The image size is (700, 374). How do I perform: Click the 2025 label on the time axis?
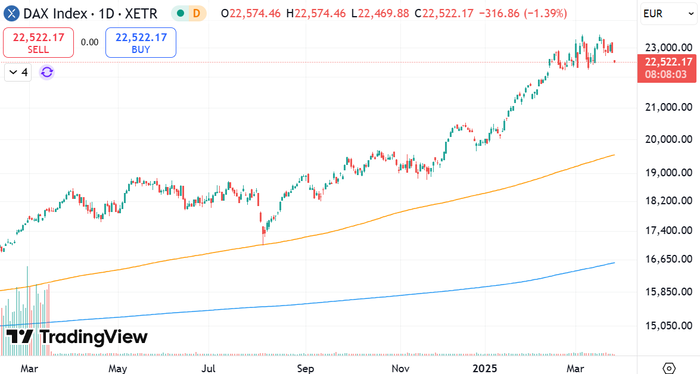(485, 369)
